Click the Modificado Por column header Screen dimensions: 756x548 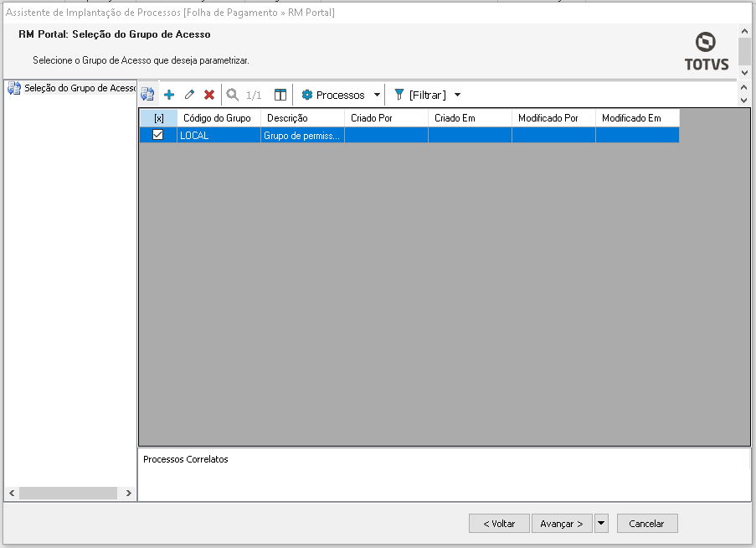pos(553,118)
